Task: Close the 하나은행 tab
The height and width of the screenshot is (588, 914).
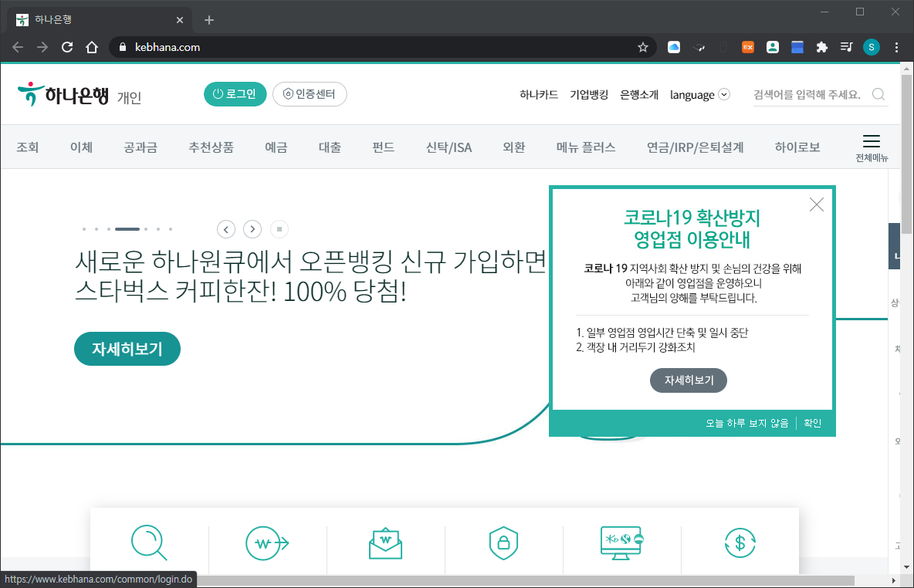Action: pos(180,20)
